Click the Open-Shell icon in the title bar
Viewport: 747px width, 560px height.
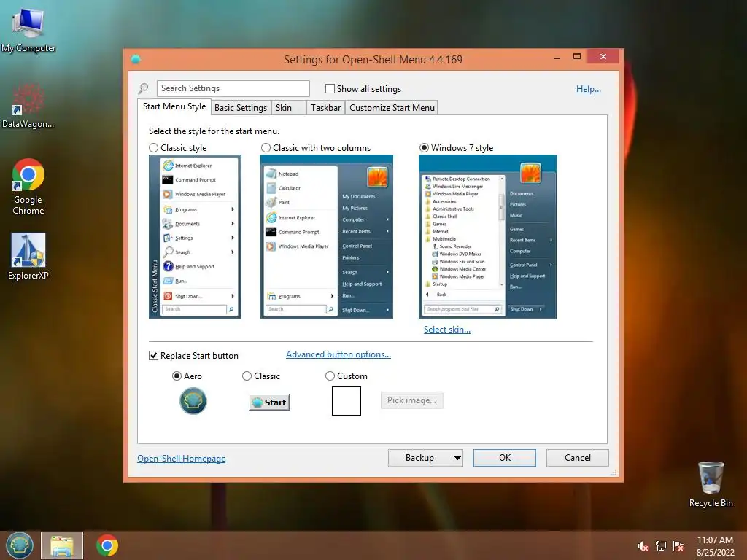coord(136,59)
